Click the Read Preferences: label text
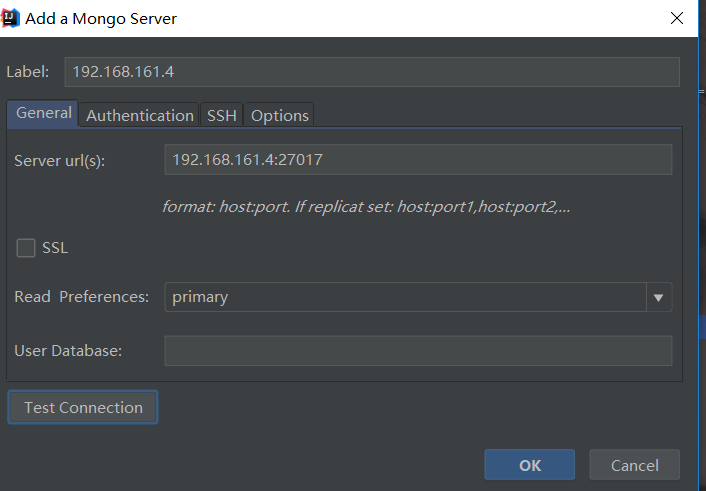The height and width of the screenshot is (491, 706). (82, 297)
